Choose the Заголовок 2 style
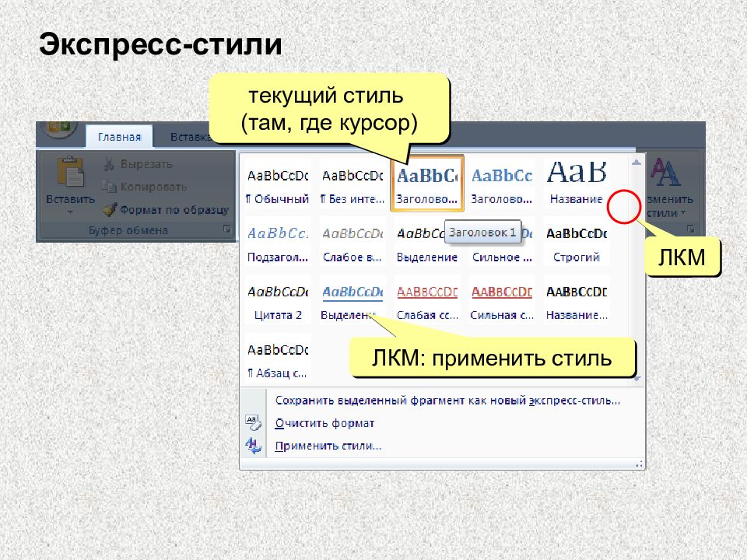 point(502,186)
